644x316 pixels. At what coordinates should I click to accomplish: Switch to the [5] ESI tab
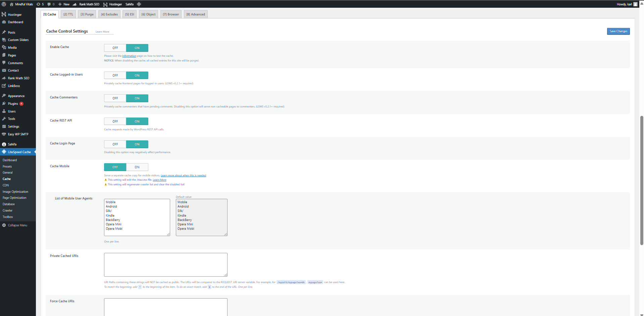[130, 14]
